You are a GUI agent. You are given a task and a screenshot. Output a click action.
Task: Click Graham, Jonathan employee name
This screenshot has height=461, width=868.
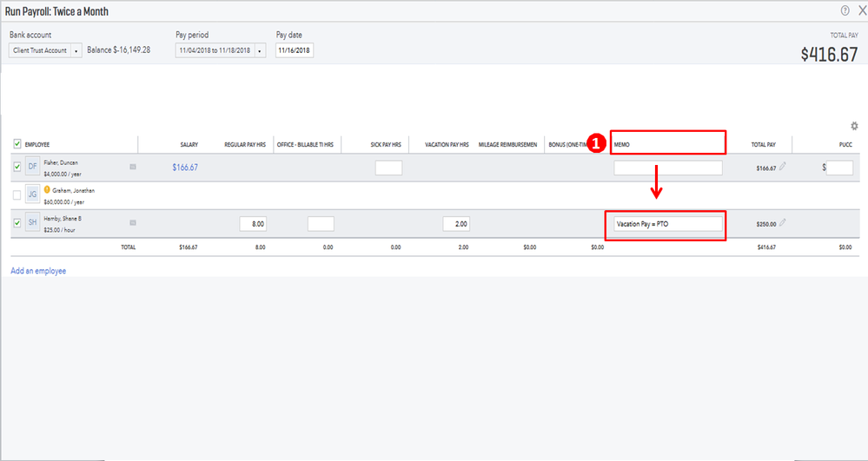coord(74,190)
